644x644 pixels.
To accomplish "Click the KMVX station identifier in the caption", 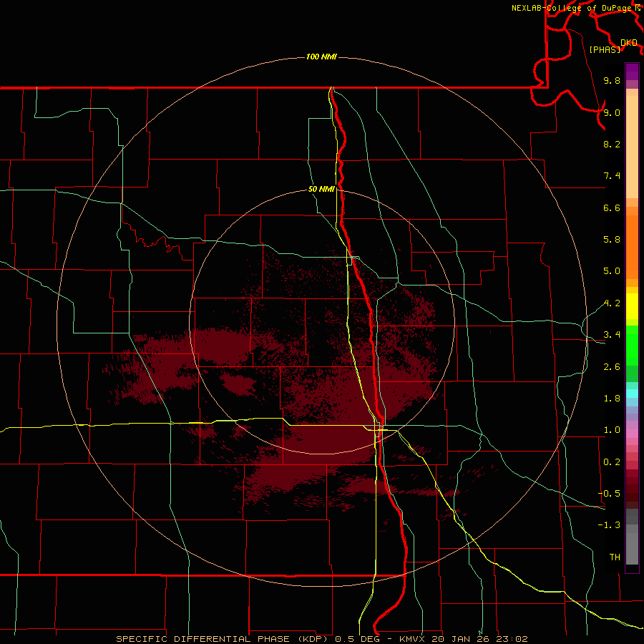I will 414,639.
